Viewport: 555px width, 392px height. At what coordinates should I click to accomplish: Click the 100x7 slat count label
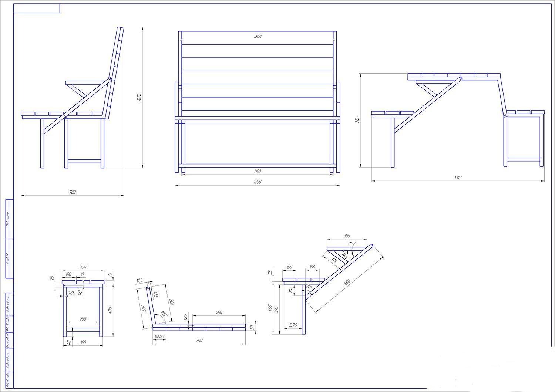[160, 337]
